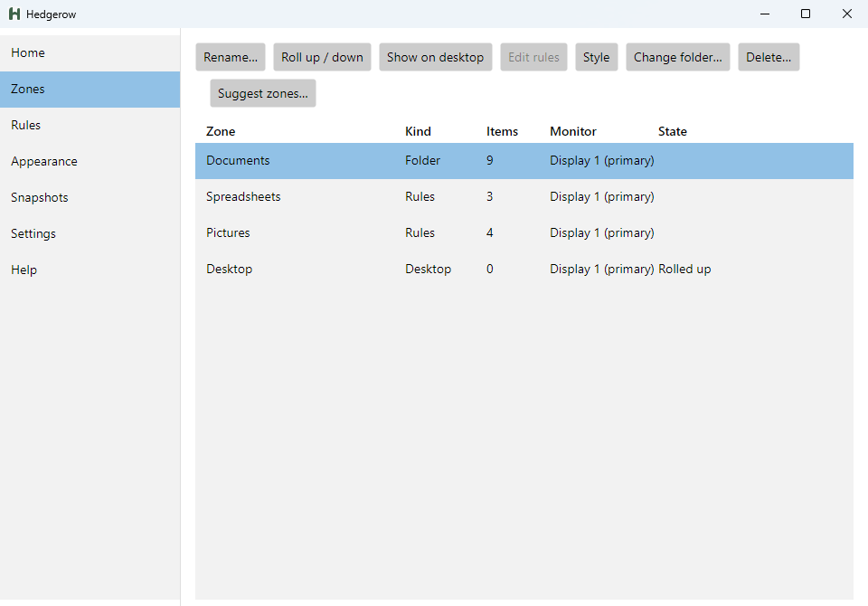Click Suggest zones... button

pos(263,93)
